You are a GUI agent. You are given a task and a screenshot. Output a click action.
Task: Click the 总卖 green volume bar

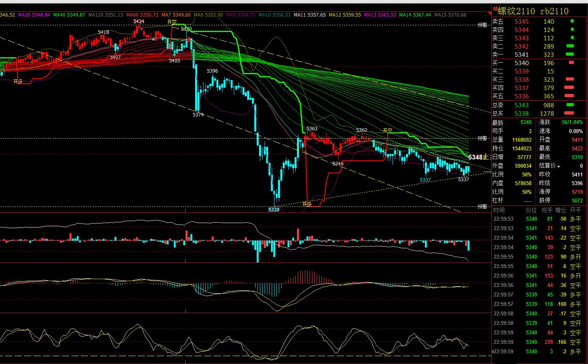[x=570, y=105]
